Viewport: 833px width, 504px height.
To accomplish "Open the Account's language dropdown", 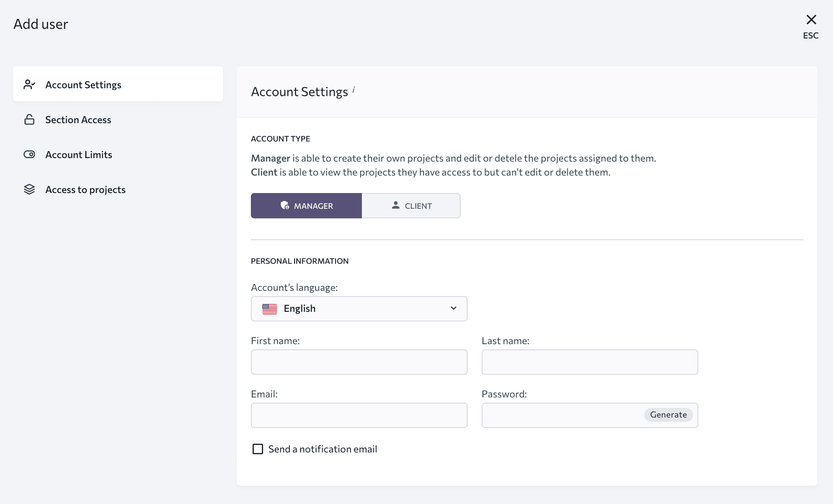I will tap(359, 309).
